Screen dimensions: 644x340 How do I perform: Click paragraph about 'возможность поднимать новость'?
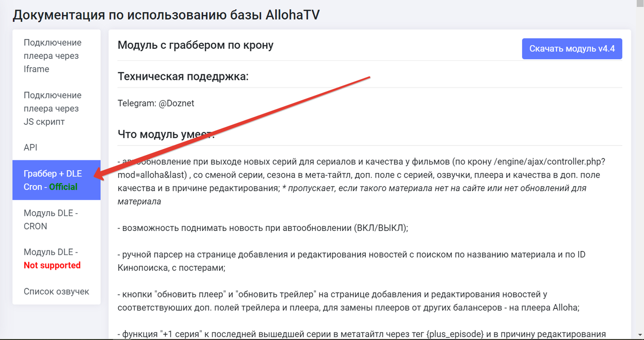click(263, 228)
